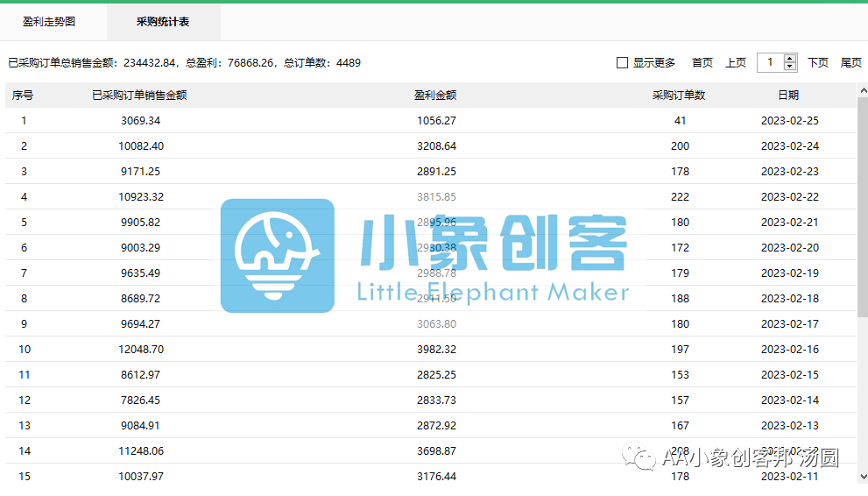Click order count 167

click(x=680, y=426)
